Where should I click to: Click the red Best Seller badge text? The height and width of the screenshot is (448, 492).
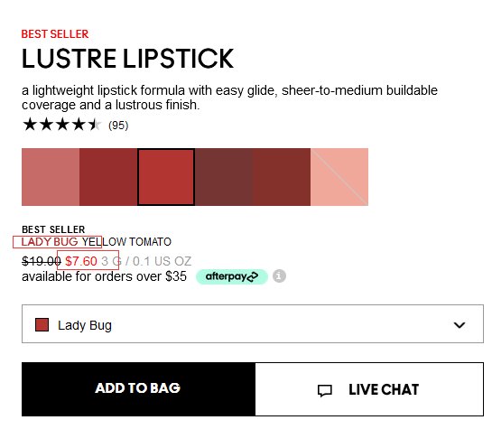[x=55, y=34]
